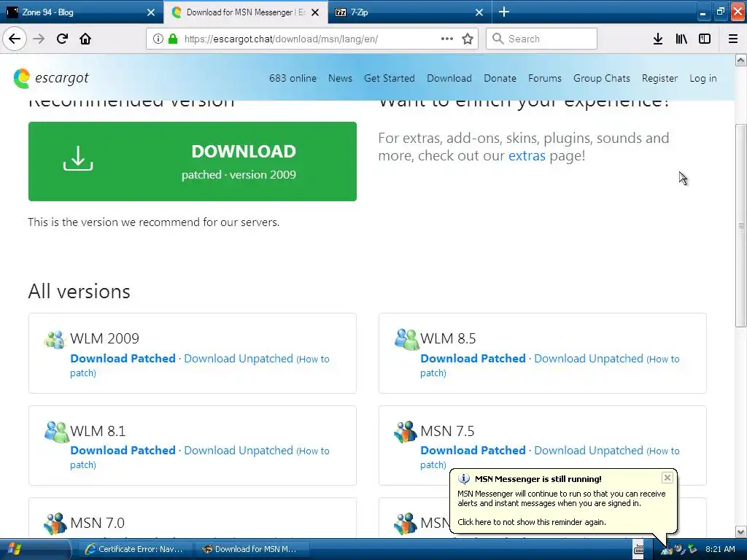
Task: Select the Download for MSN Messenger tab
Action: coord(245,12)
